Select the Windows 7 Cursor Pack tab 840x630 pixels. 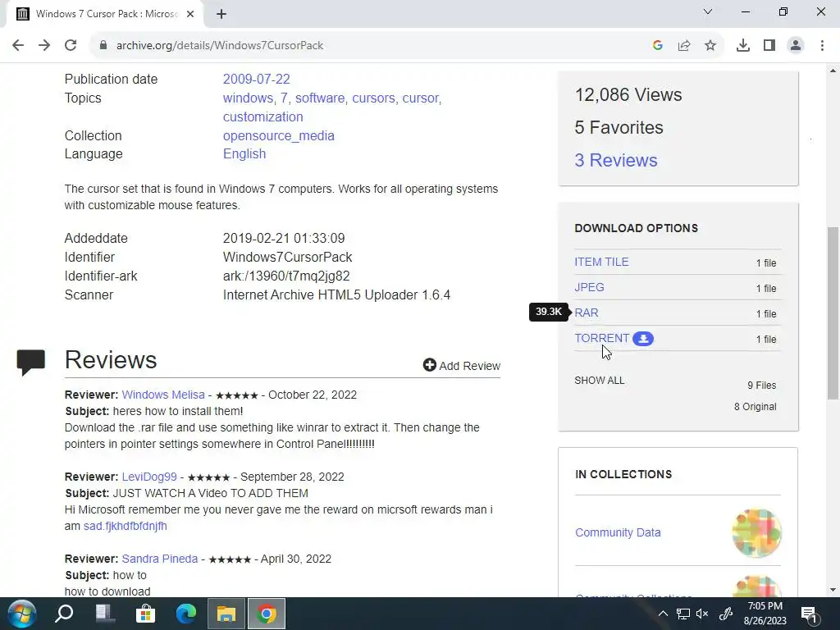tap(104, 15)
